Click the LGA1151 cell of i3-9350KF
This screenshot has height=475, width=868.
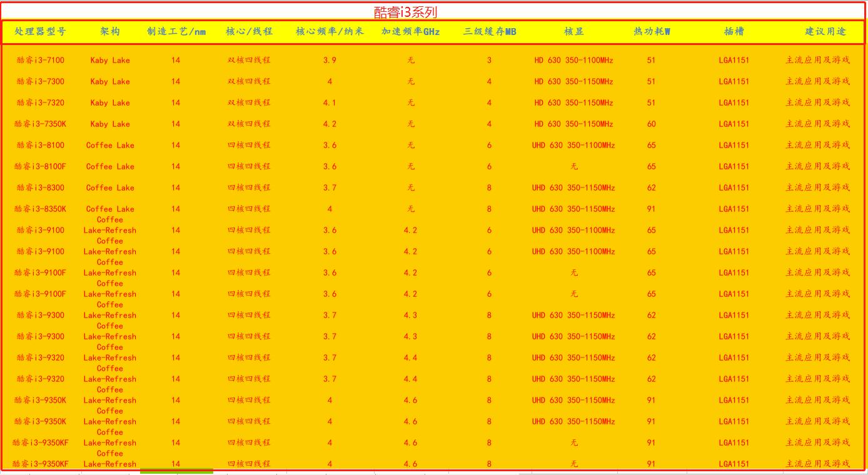pyautogui.click(x=729, y=442)
